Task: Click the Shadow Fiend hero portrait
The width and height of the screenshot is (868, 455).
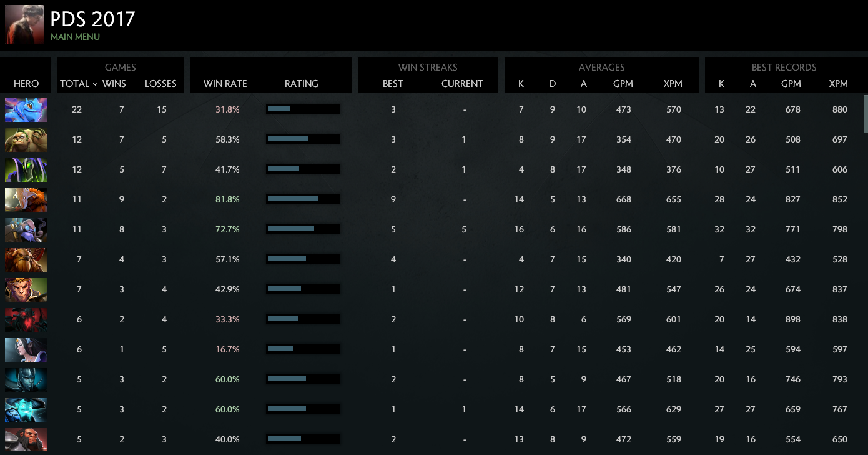Action: [26, 319]
